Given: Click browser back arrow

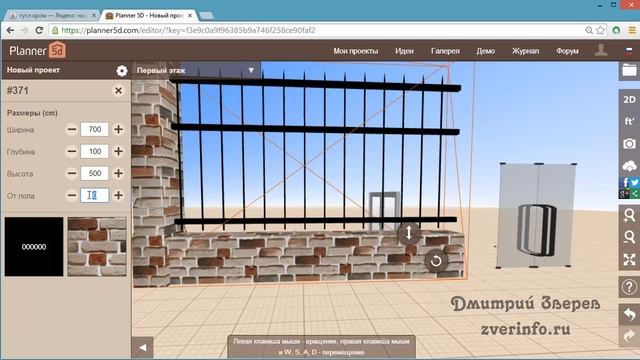Looking at the screenshot, I should tap(11, 30).
